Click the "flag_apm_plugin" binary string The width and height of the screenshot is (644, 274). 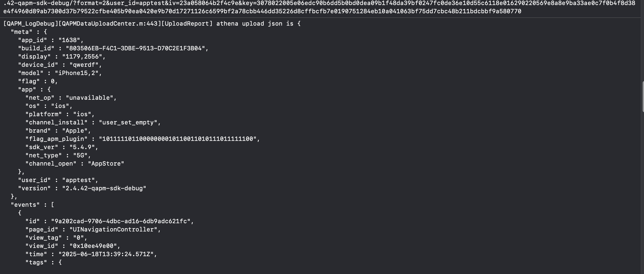(x=178, y=139)
